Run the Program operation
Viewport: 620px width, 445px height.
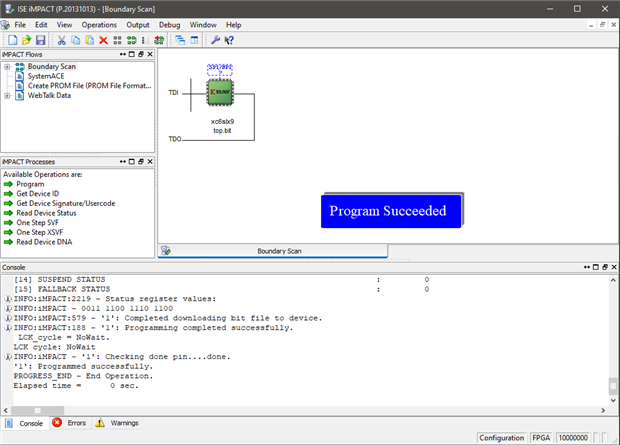point(30,184)
